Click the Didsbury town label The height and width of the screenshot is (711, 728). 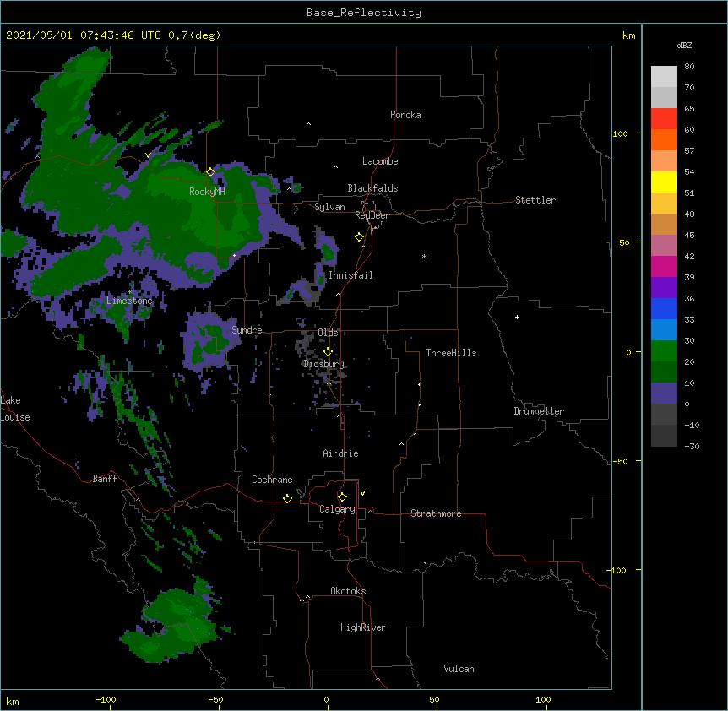pos(323,364)
